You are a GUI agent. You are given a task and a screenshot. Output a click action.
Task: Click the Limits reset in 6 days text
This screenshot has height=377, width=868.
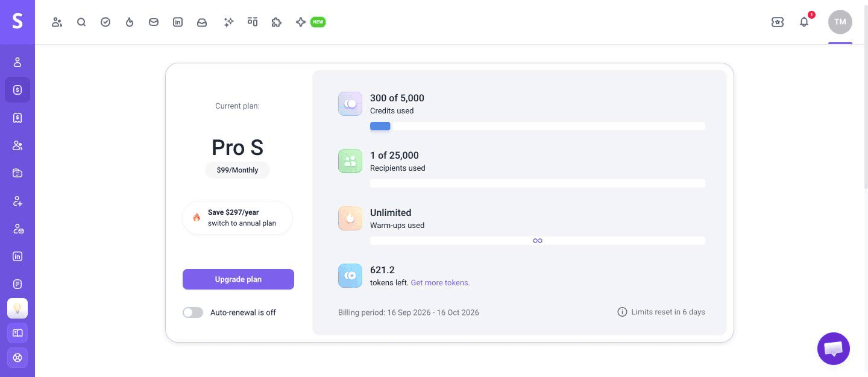tap(668, 312)
